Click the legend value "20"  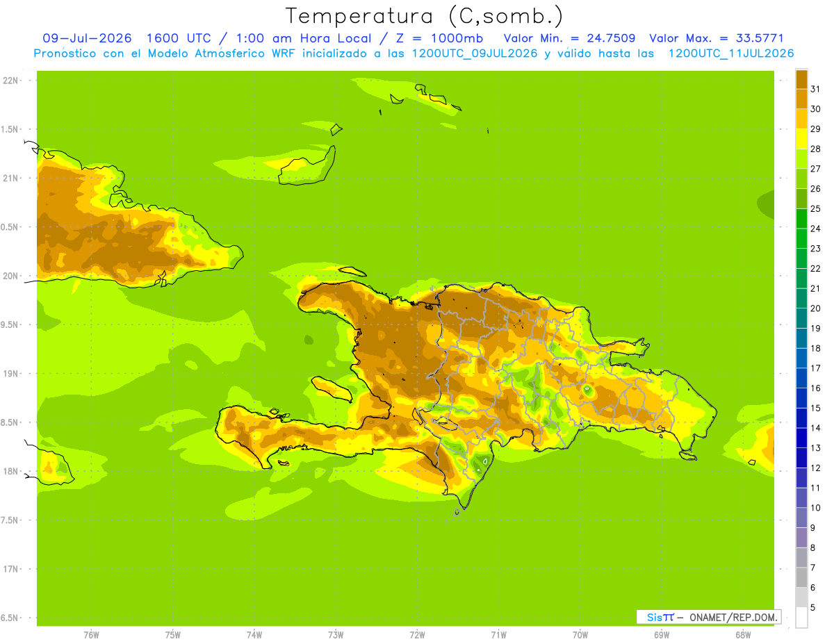point(815,308)
